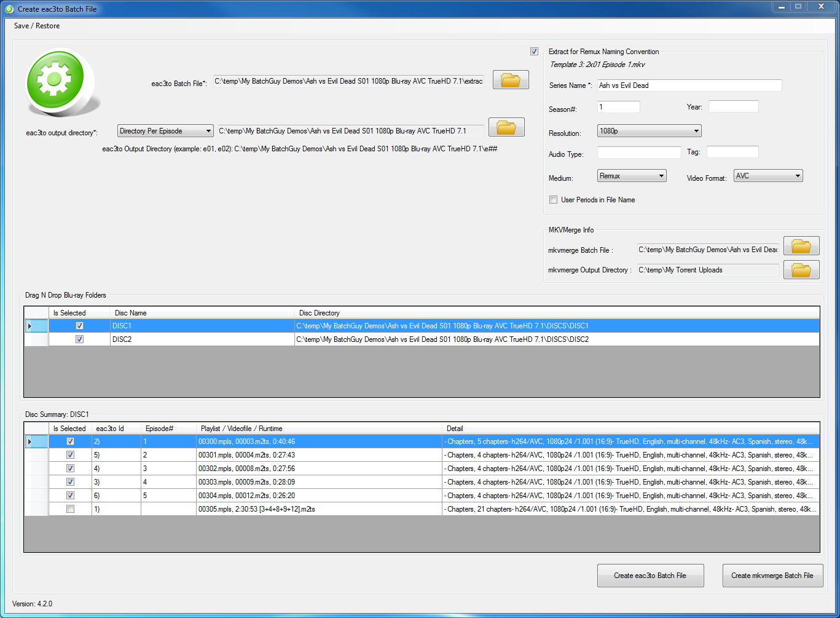Uncheck the 00304.mpls playlist row checkbox
This screenshot has width=840, height=618.
tap(70, 496)
